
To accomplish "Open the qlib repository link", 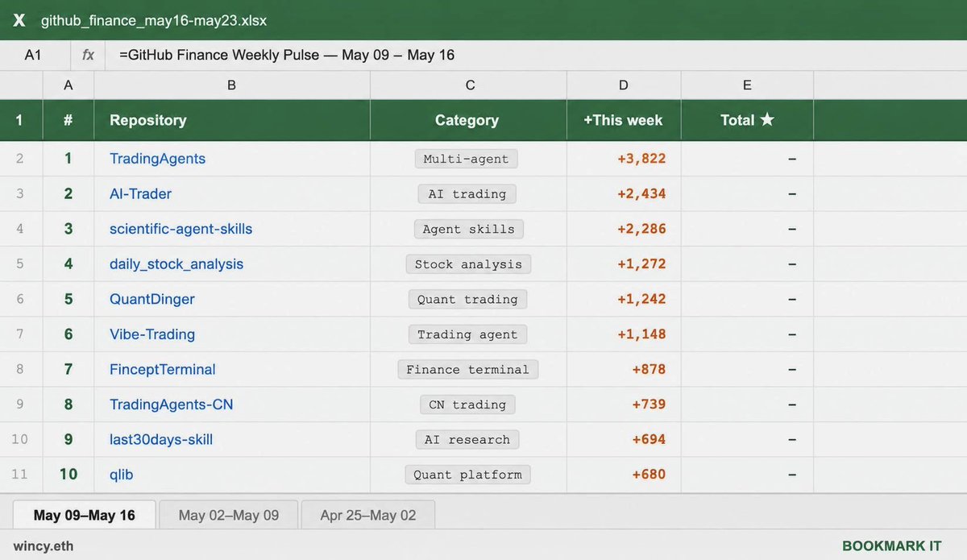I will pos(121,475).
